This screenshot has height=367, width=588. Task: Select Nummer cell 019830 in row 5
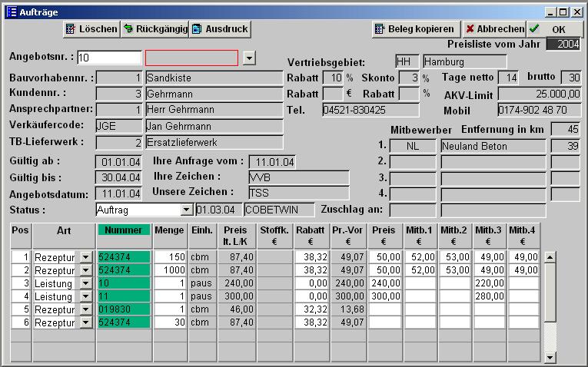pyautogui.click(x=124, y=309)
